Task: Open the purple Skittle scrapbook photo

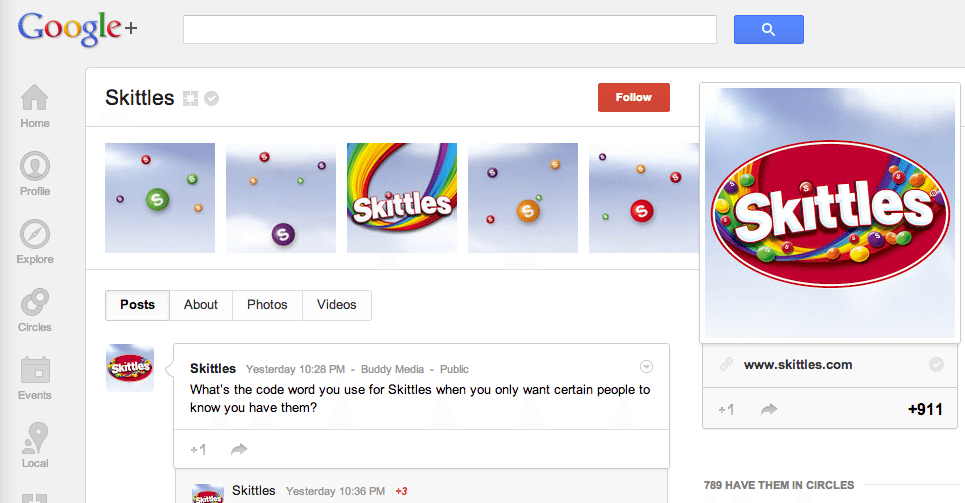Action: coord(281,198)
